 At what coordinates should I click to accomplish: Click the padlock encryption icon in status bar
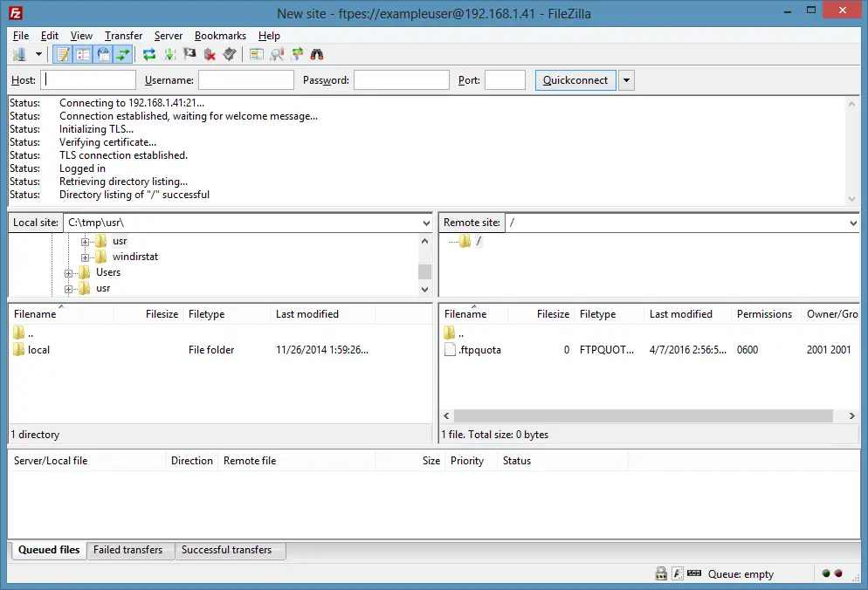(661, 573)
